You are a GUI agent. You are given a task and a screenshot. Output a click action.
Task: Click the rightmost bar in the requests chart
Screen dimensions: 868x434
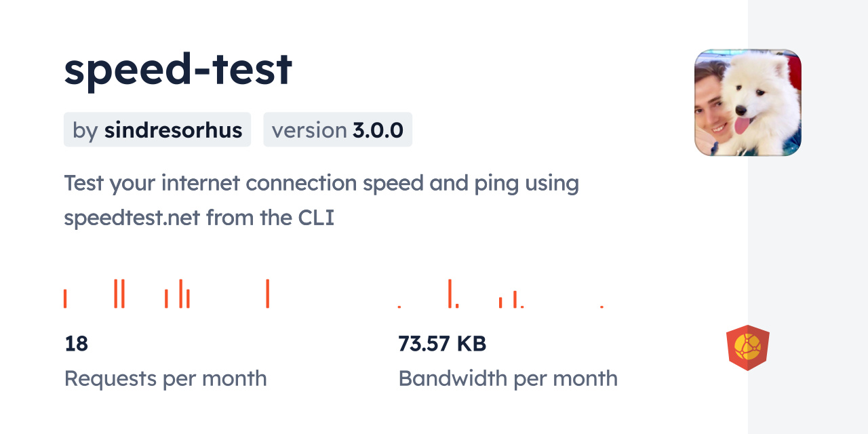(x=268, y=294)
